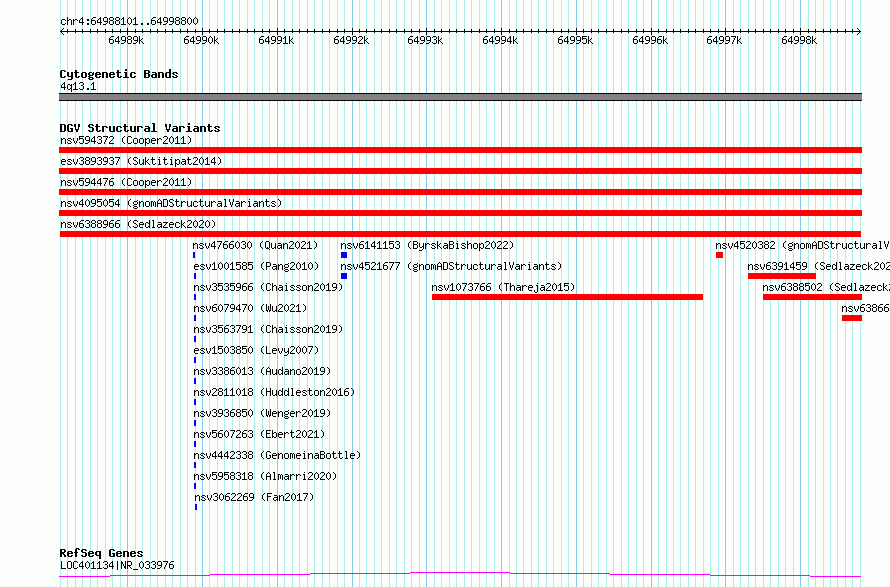Click nsv3386013 (Audano2019) label
890x587 pixels.
(262, 371)
